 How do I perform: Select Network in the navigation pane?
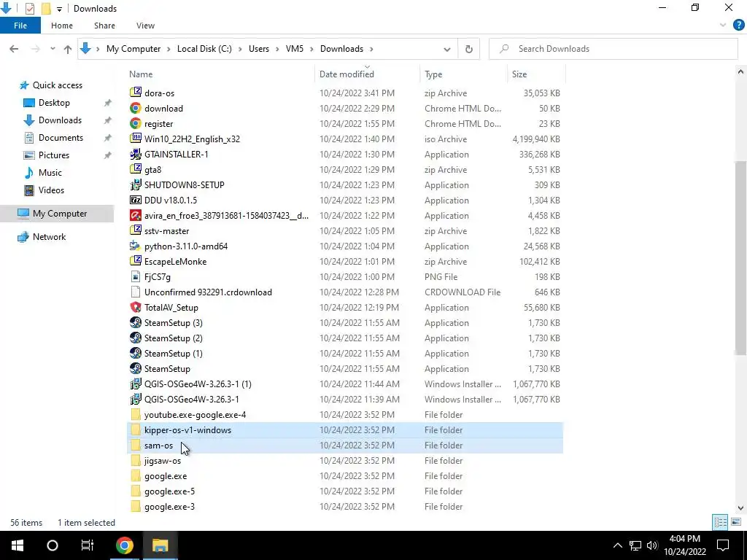coord(49,237)
